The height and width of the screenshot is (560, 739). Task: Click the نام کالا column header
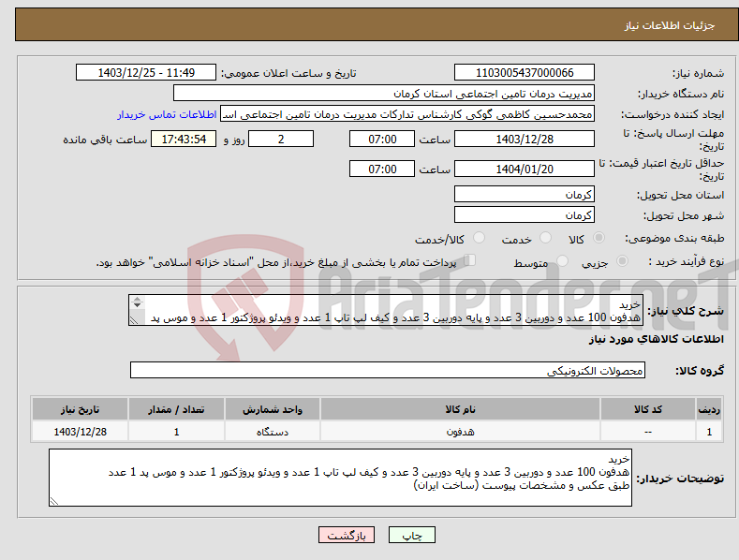click(x=460, y=409)
